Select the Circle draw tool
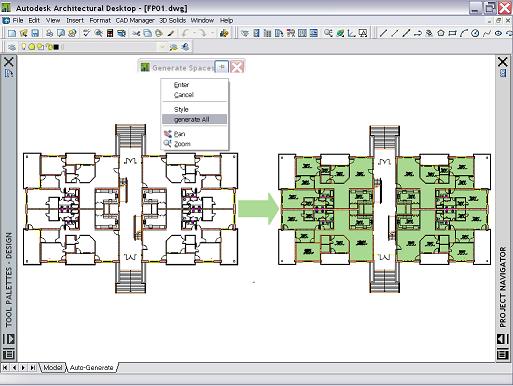Screen dimensions: 513x386 (x=475, y=33)
